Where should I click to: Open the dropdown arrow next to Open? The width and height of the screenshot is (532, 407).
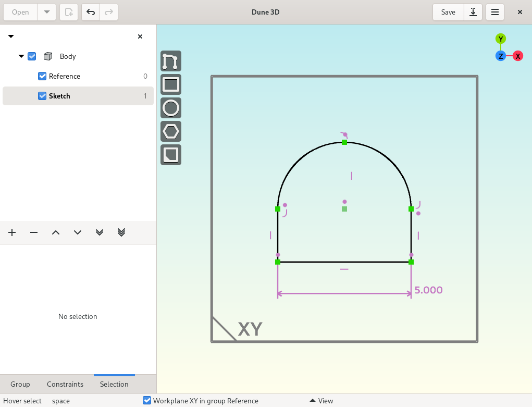tap(47, 12)
